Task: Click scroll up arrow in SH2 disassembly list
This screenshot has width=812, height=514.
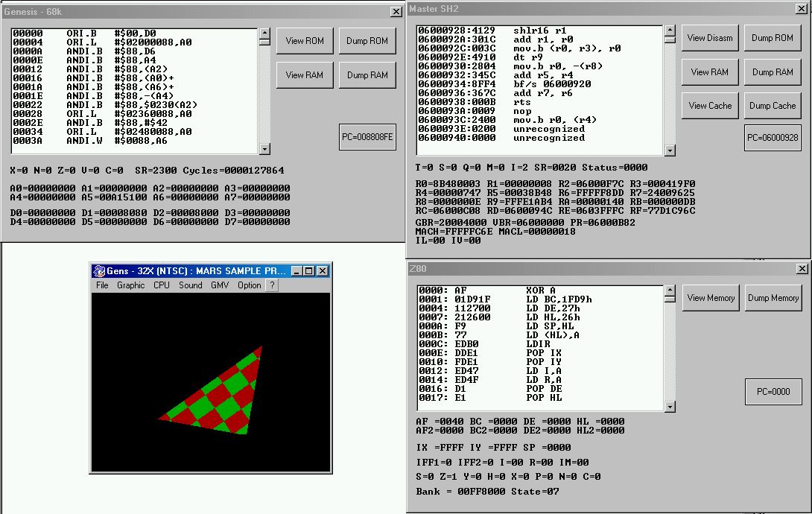Action: pos(670,31)
